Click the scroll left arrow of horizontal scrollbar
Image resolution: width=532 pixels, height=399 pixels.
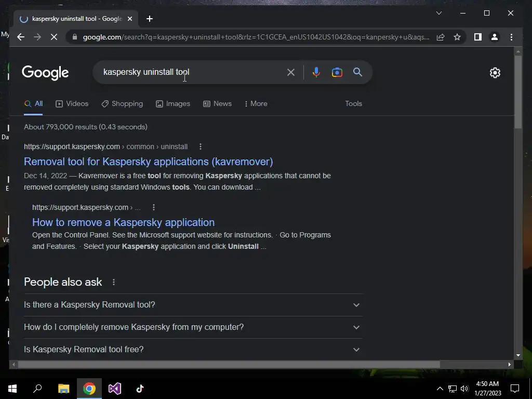pyautogui.click(x=13, y=364)
